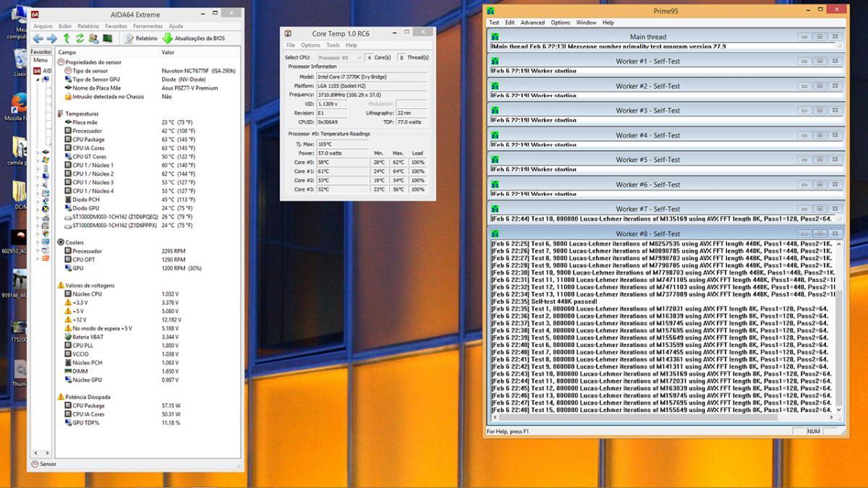Open the File menu in Core Temp

tap(291, 45)
